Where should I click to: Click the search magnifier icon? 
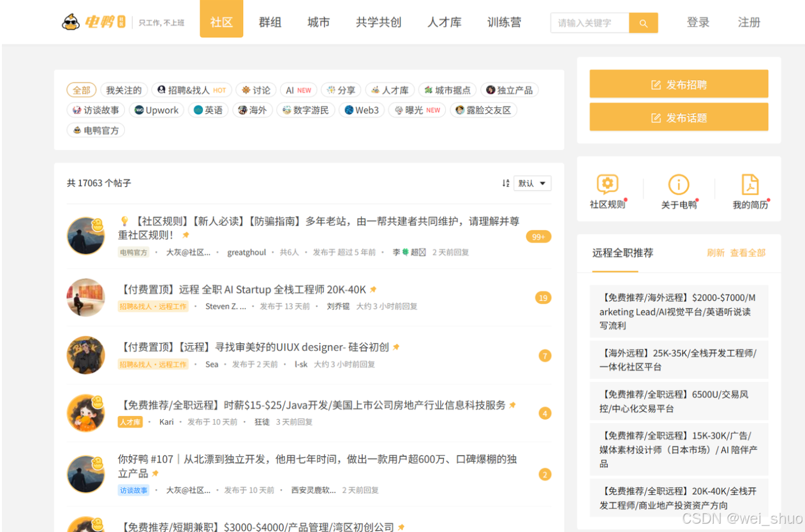(642, 22)
